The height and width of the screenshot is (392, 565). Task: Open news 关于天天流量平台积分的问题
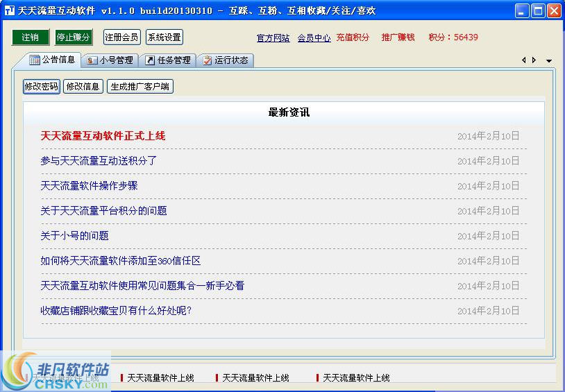pyautogui.click(x=104, y=211)
